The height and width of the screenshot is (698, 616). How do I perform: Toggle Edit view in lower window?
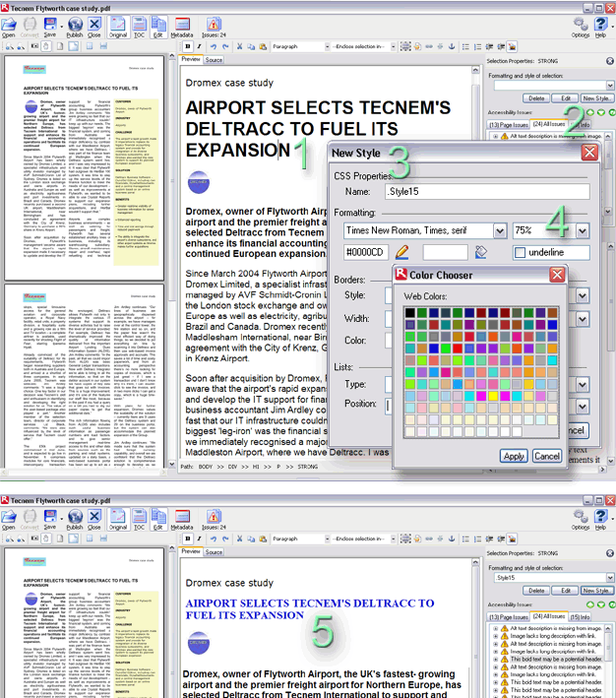coord(158,520)
